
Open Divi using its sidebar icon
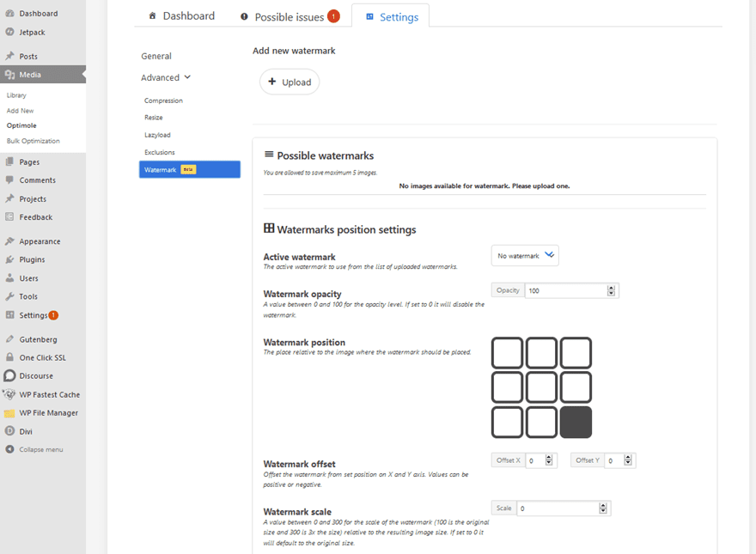(10, 430)
